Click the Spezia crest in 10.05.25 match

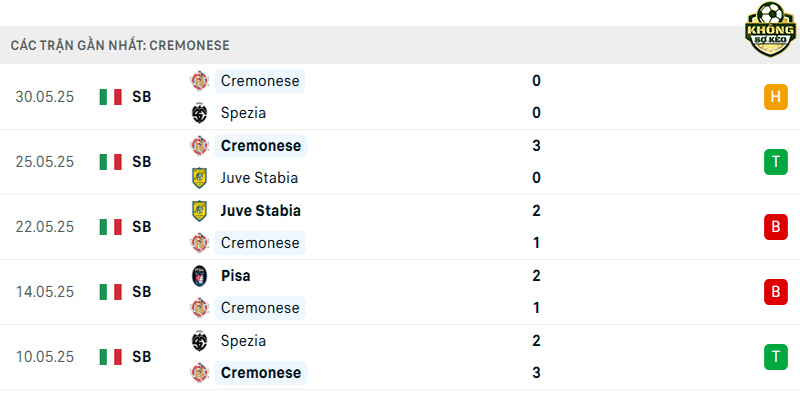pyautogui.click(x=199, y=340)
